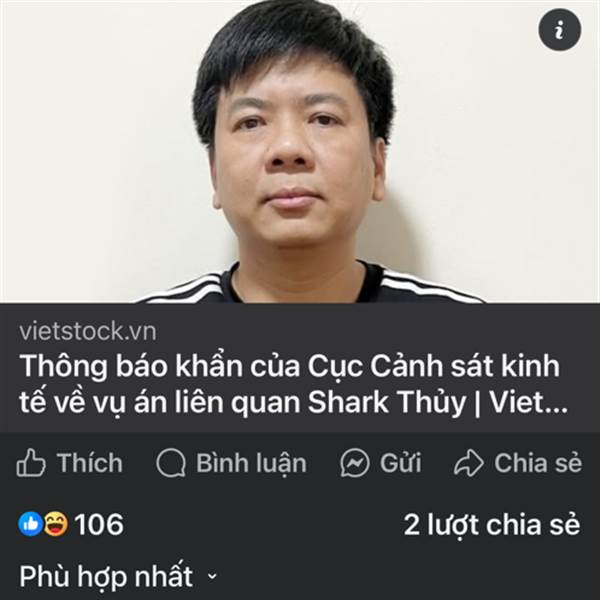Select the Chia sẻ text label
The image size is (600, 600).
538,463
